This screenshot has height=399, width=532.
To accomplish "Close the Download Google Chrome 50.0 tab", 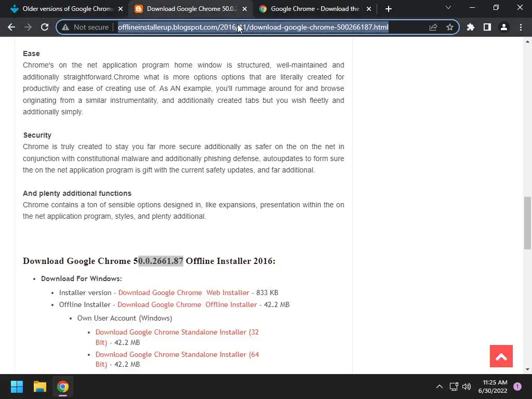I will tap(245, 9).
